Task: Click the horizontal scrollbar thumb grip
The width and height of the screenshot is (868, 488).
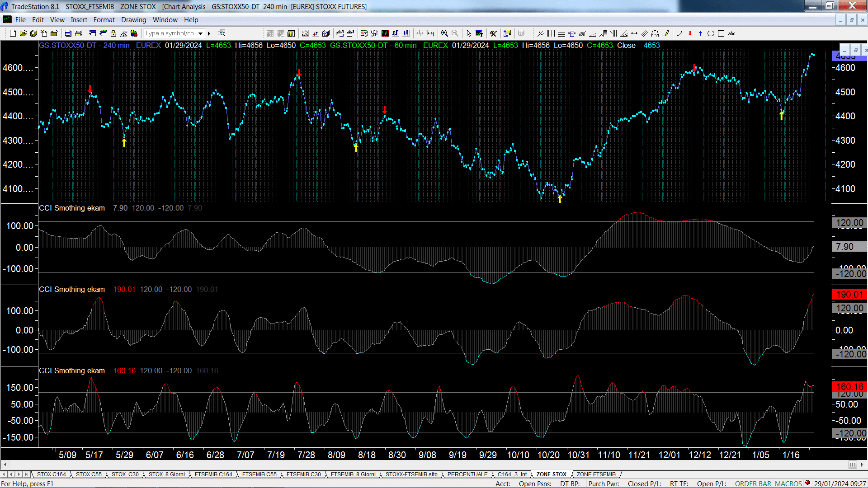Action: [853, 465]
